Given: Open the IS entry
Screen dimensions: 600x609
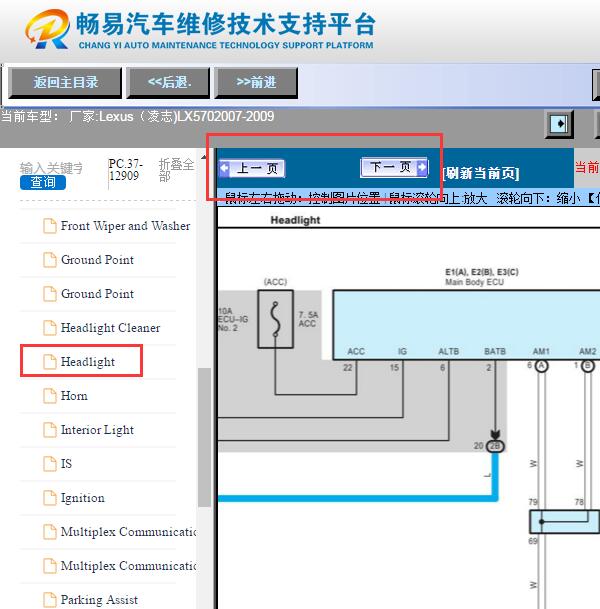Looking at the screenshot, I should [x=66, y=464].
